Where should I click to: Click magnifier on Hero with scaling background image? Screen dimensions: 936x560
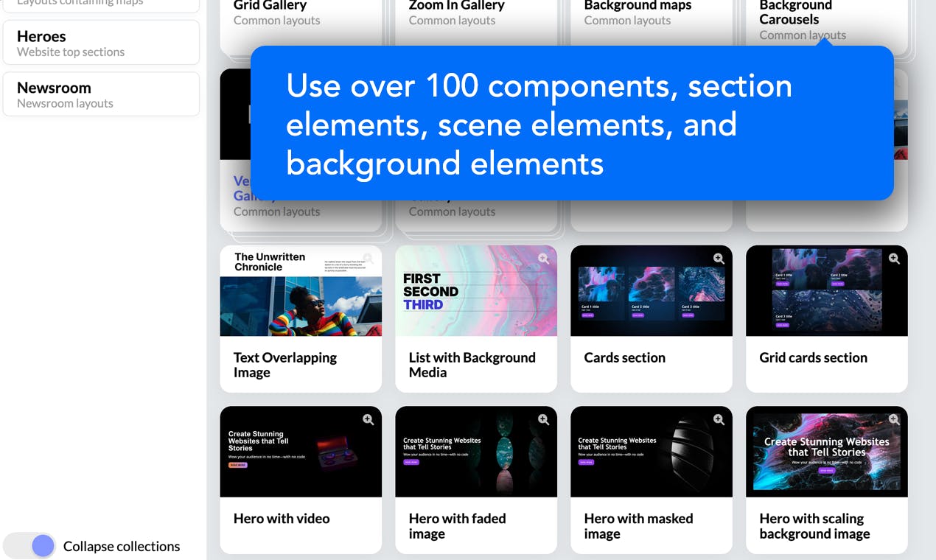(x=894, y=420)
